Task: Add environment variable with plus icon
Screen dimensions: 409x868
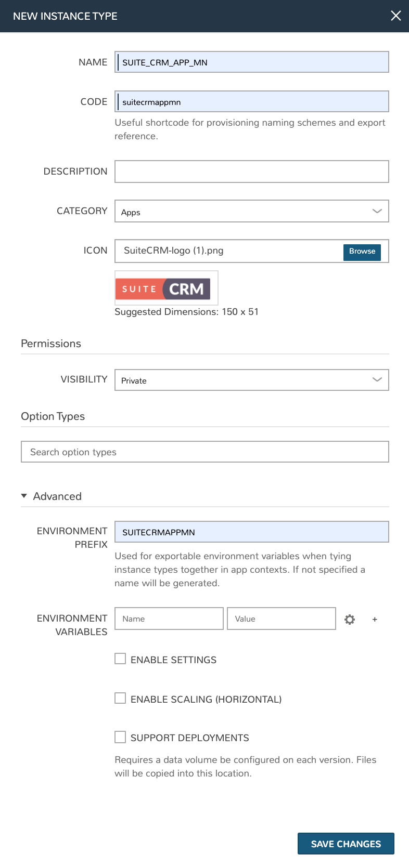Action: [x=375, y=619]
